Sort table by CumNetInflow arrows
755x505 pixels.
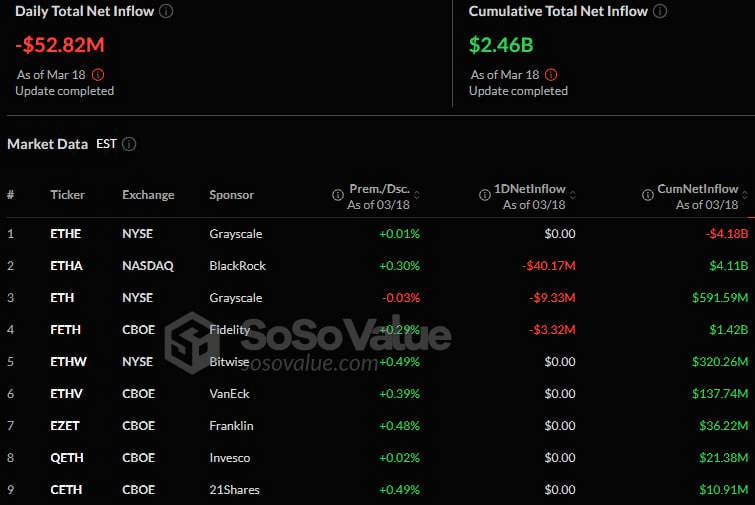pos(745,195)
